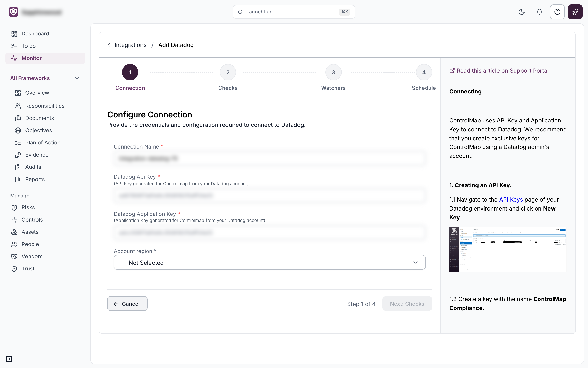Focus the LaunchPad search box
Viewport: 588px width, 368px height.
click(294, 12)
